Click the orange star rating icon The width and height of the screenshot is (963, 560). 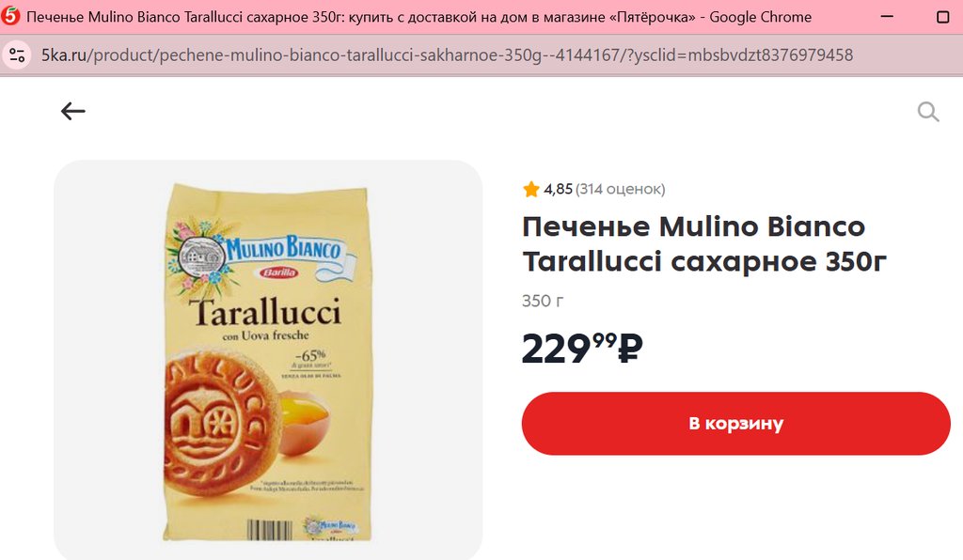tap(530, 189)
